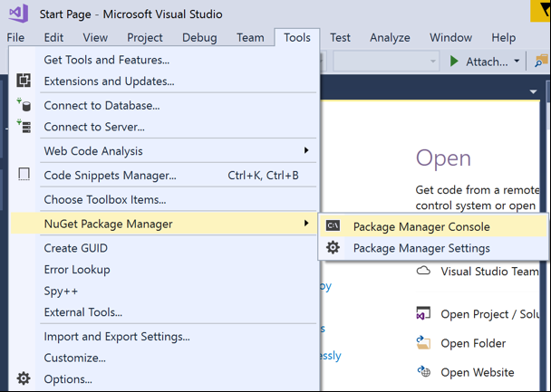Open Options dialog
This screenshot has width=551, height=392.
164,379
